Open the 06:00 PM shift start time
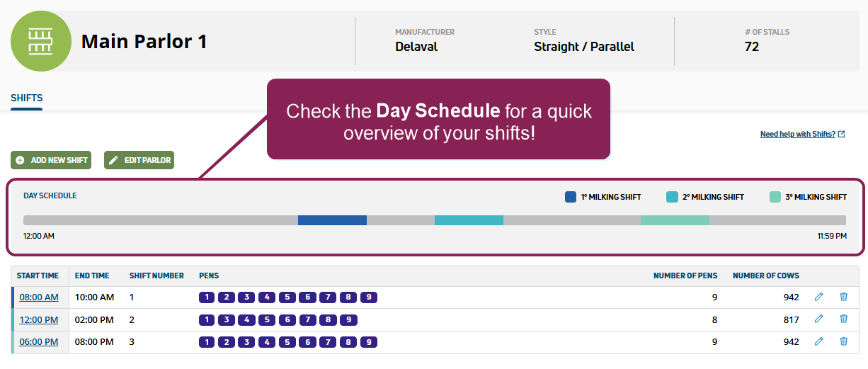This screenshot has width=868, height=369. pyautogui.click(x=39, y=341)
